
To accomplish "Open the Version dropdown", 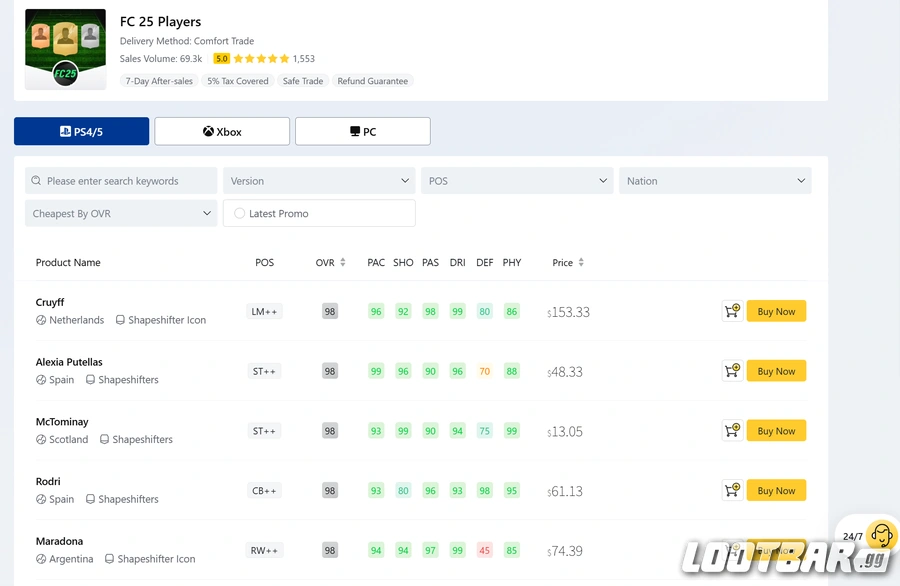I will 319,181.
